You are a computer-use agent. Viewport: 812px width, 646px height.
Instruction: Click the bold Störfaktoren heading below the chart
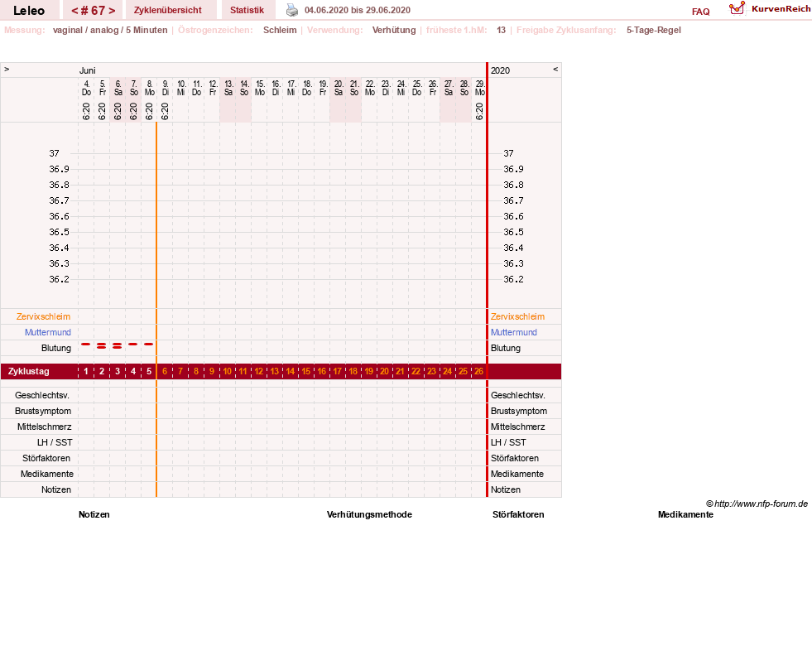point(518,514)
